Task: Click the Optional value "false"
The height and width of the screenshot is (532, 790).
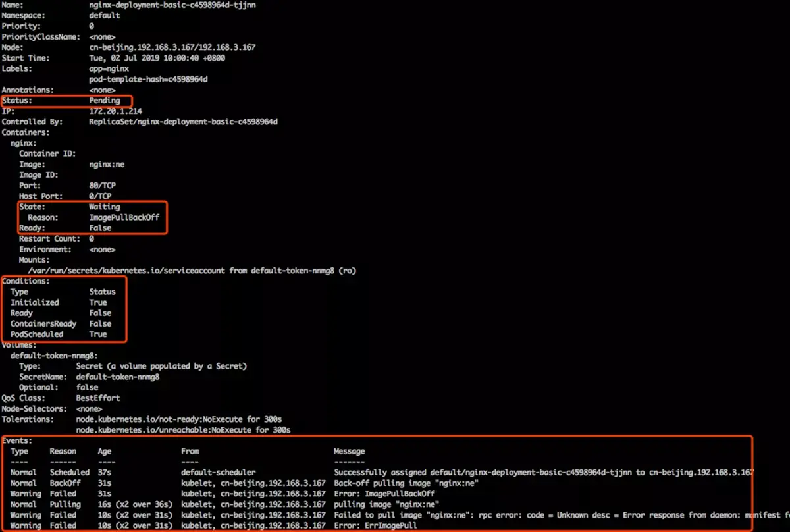Action: (87, 387)
